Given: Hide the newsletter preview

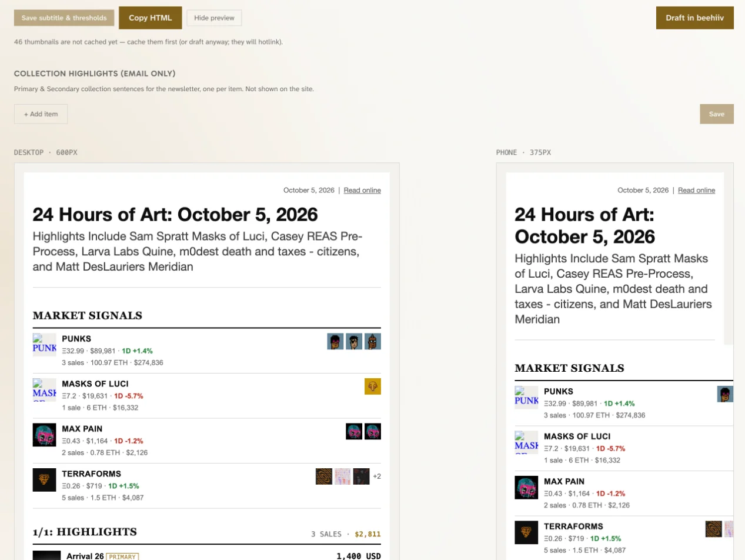Looking at the screenshot, I should tap(214, 18).
